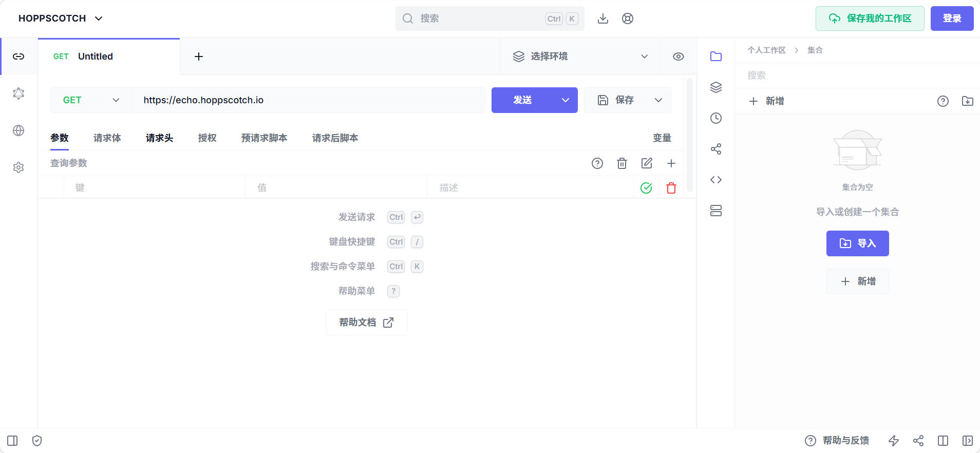This screenshot has height=453, width=980.
Task: Click the 个人工作区 breadcrumb
Action: [x=767, y=50]
